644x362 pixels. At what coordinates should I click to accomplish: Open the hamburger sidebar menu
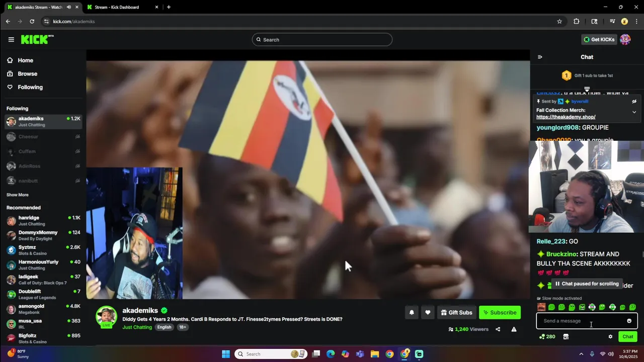tap(11, 39)
